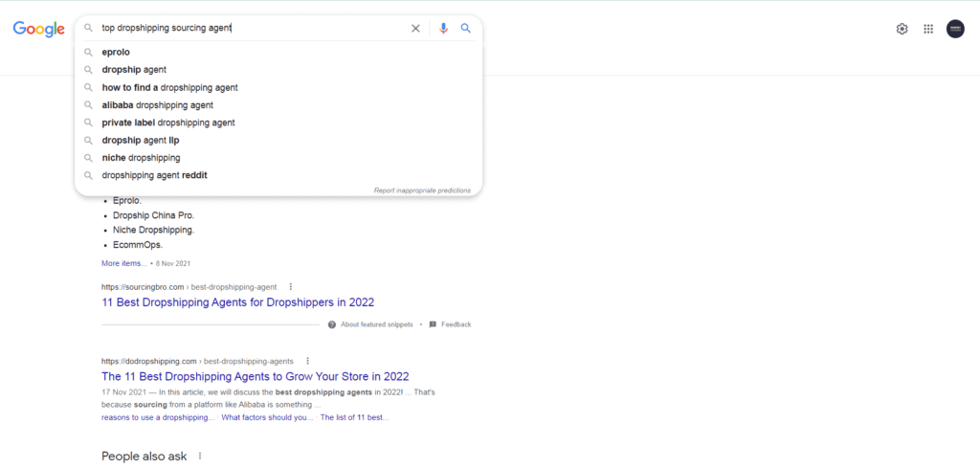Pick the 'dropshipping agent reddit' suggestion
980x468 pixels.
click(154, 175)
